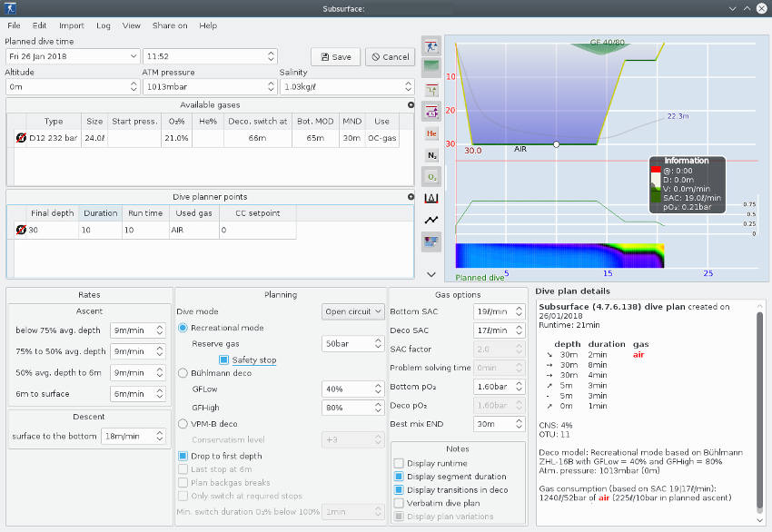
Task: Toggle the tissue heat-map icon in profile toolbar
Action: click(x=432, y=241)
